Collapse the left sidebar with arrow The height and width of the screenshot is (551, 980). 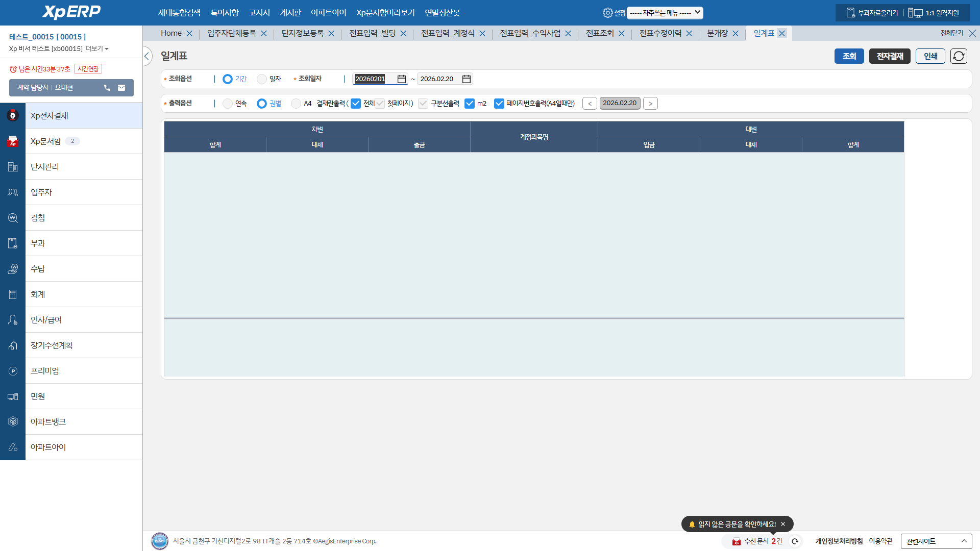147,56
